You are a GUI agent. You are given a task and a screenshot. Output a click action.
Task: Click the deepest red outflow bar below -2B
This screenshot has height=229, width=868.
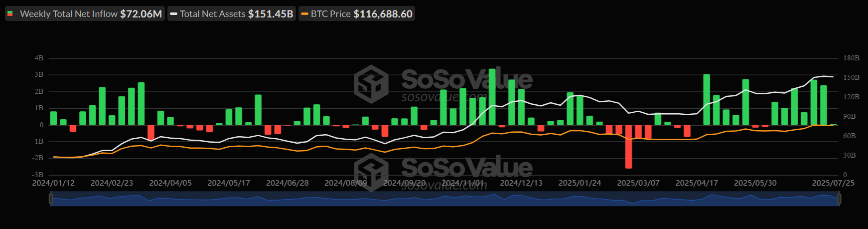tap(628, 147)
